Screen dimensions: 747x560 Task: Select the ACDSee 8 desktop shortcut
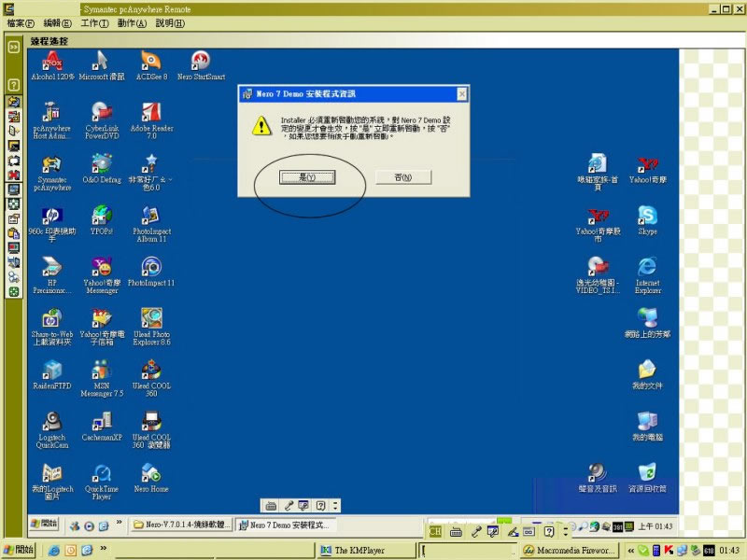(x=151, y=65)
